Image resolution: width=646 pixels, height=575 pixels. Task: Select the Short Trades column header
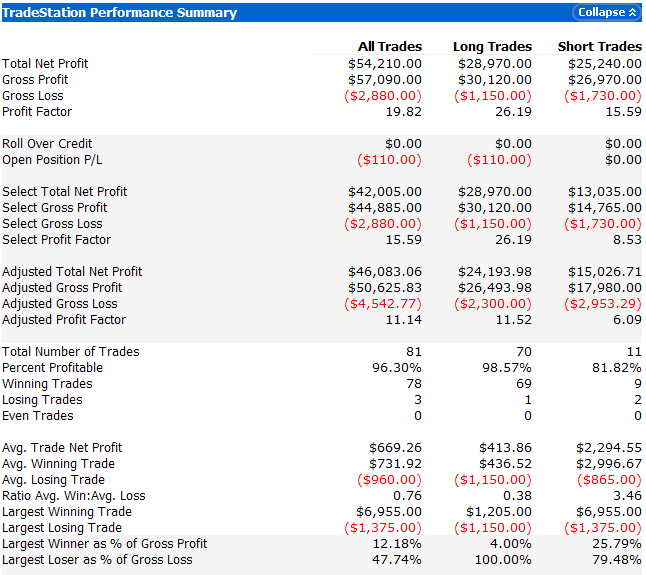600,47
